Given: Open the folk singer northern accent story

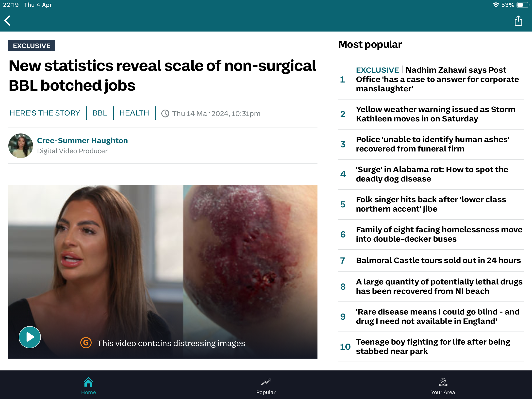Looking at the screenshot, I should point(431,204).
